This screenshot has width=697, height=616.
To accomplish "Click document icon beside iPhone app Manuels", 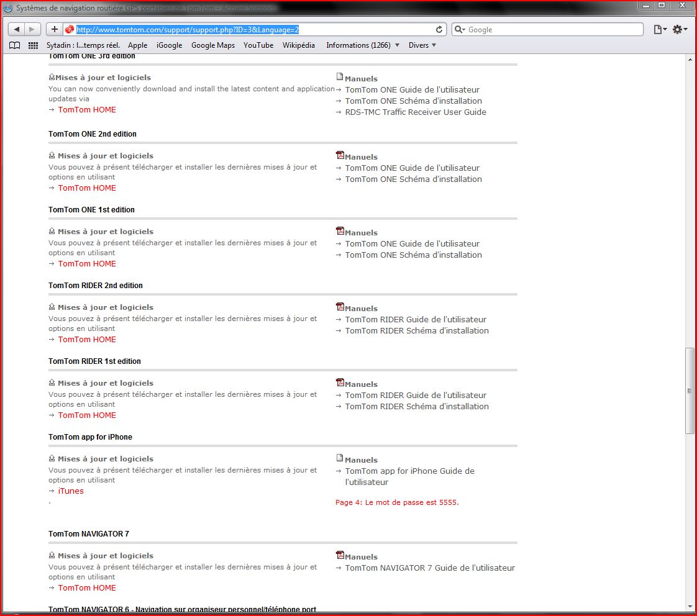I will (x=340, y=458).
